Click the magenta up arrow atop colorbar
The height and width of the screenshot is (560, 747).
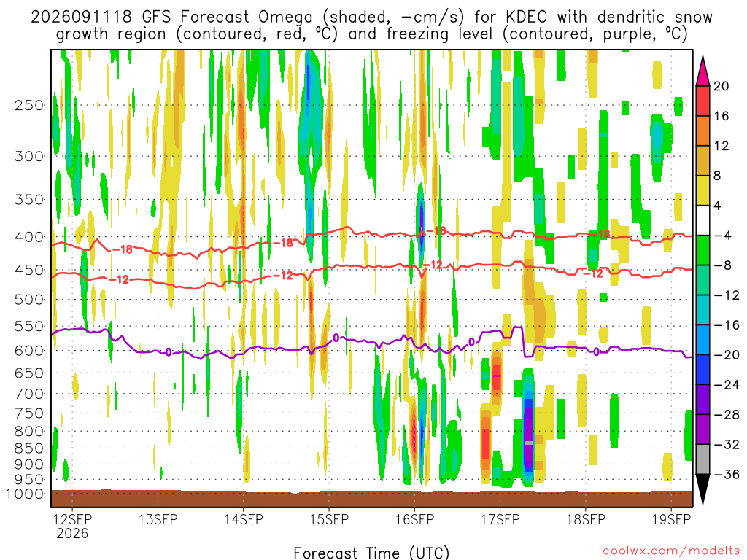click(703, 71)
